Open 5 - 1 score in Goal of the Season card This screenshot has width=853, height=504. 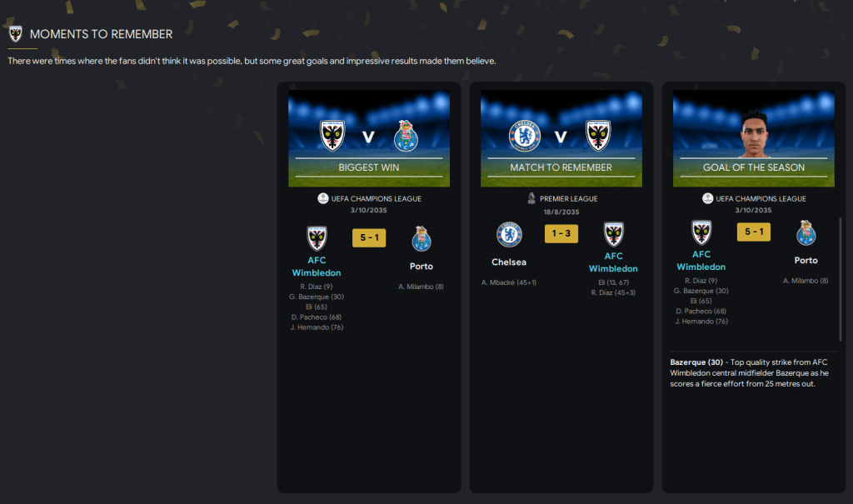[x=753, y=232]
